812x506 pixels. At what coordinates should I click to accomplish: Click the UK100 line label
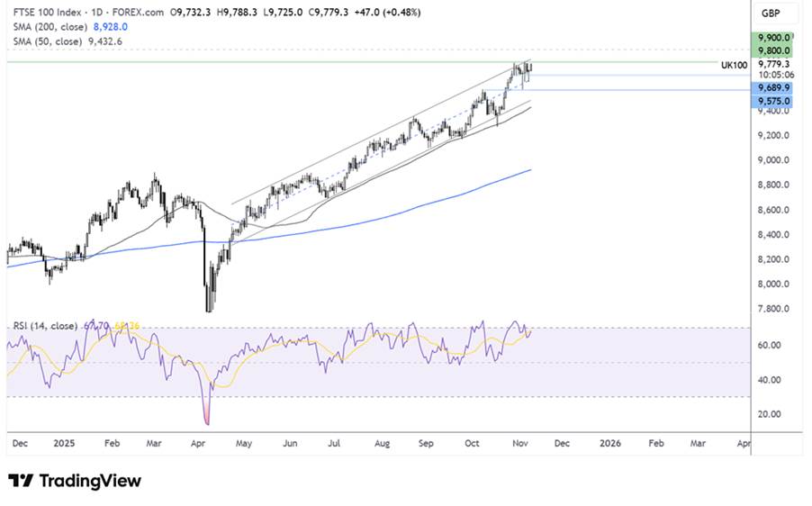pyautogui.click(x=735, y=65)
